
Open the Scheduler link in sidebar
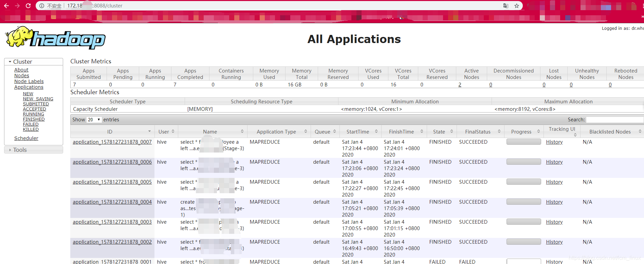pos(26,138)
